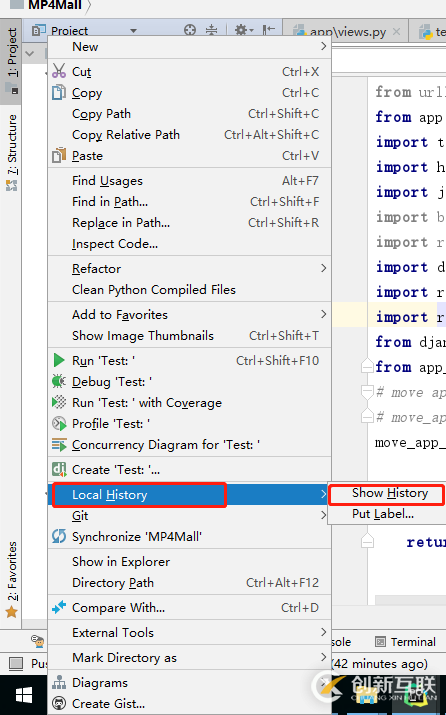The width and height of the screenshot is (446, 715).
Task: Click the Create Gist GitHub icon
Action: pos(59,704)
